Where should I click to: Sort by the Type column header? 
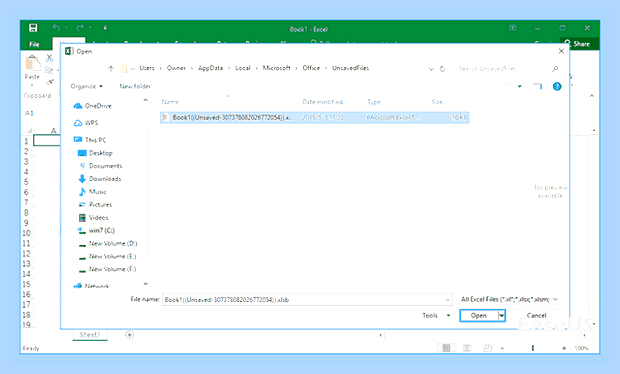374,102
